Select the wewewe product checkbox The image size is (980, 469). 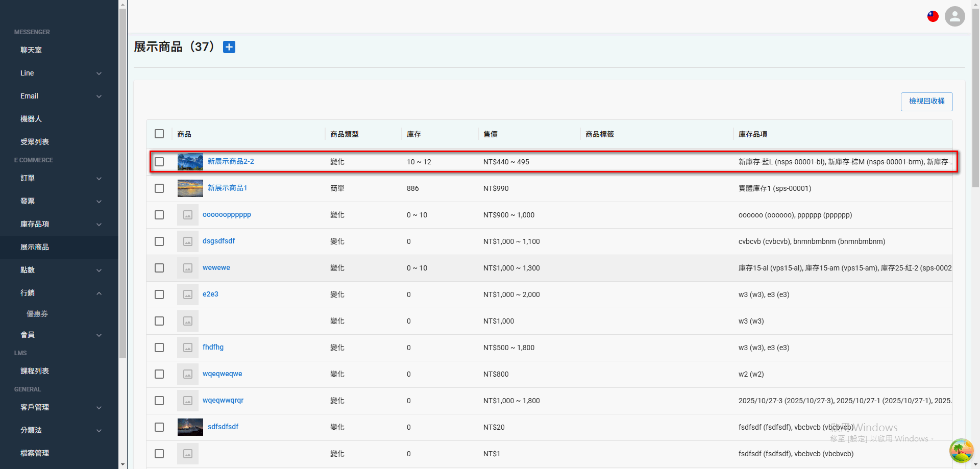[159, 268]
